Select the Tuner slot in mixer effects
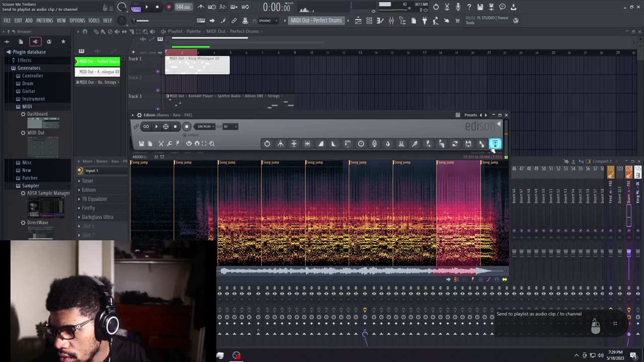 88,181
